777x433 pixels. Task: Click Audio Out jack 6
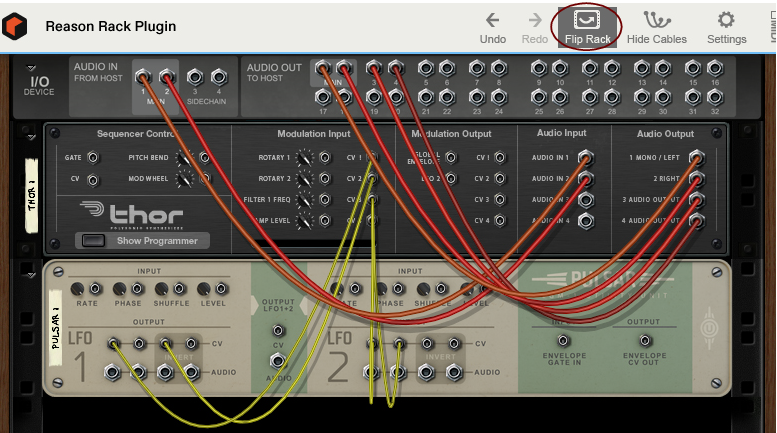[447, 68]
